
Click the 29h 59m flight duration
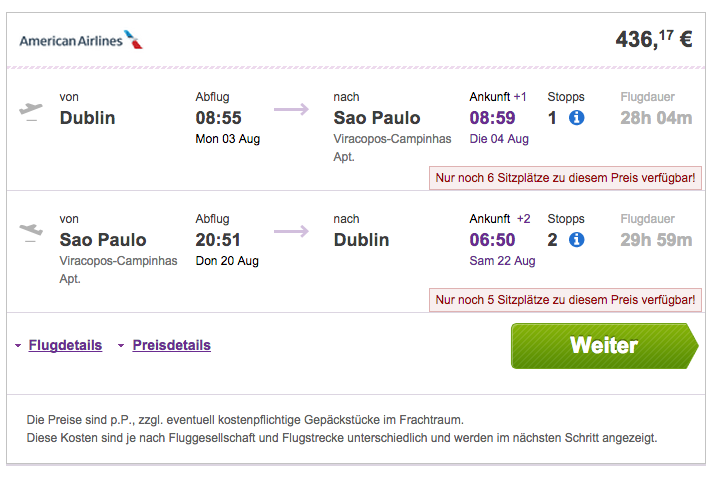[656, 240]
